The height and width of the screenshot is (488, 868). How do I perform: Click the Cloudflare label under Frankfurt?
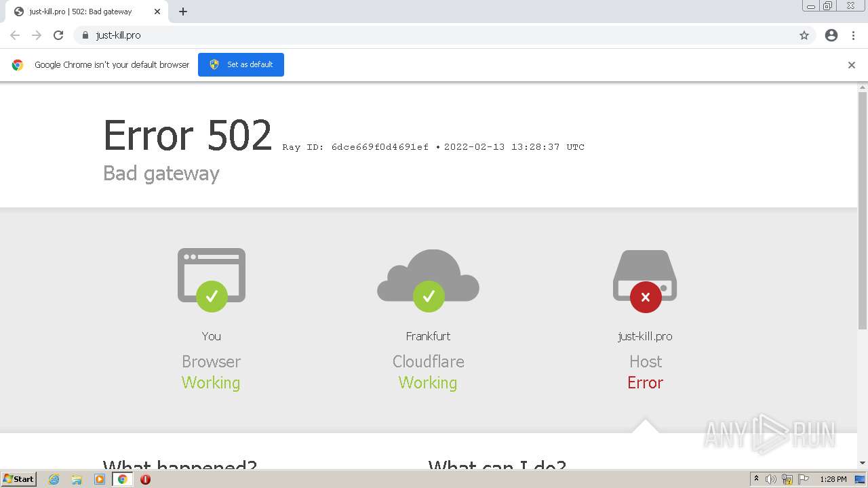pos(428,361)
